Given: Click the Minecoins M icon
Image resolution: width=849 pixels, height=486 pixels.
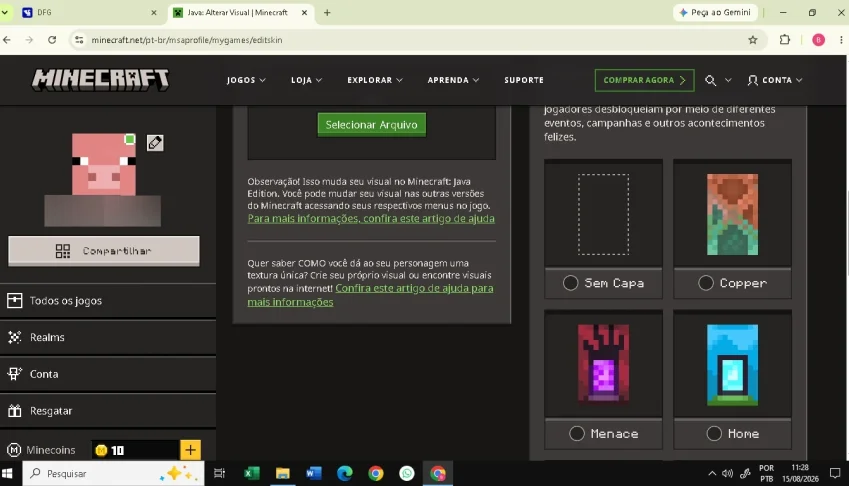Looking at the screenshot, I should pyautogui.click(x=14, y=450).
